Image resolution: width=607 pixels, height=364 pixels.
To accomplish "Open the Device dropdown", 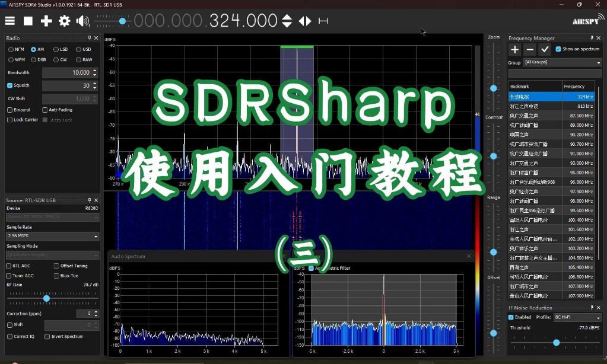I will (53, 217).
